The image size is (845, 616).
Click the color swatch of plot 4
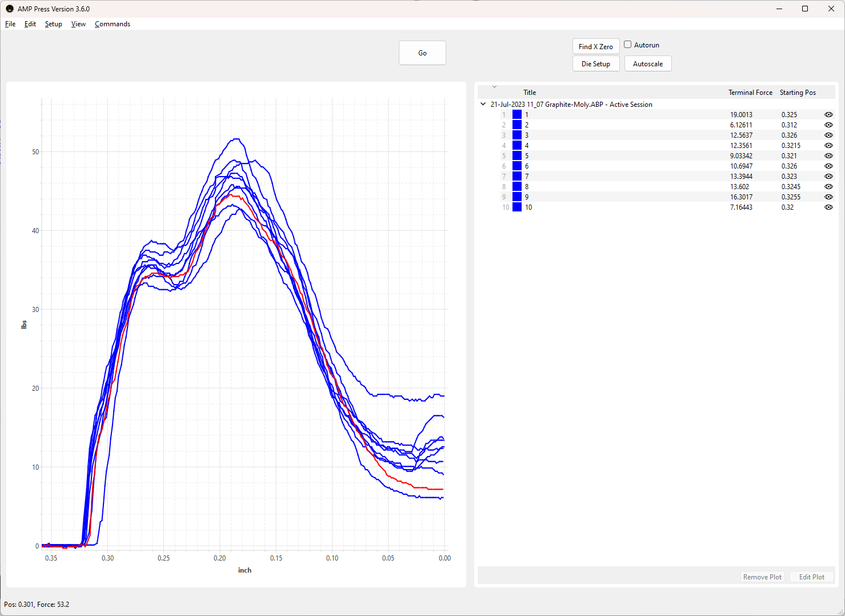517,146
